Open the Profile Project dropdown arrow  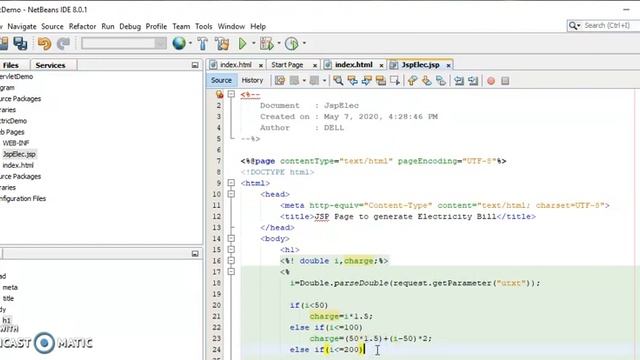pos(304,43)
